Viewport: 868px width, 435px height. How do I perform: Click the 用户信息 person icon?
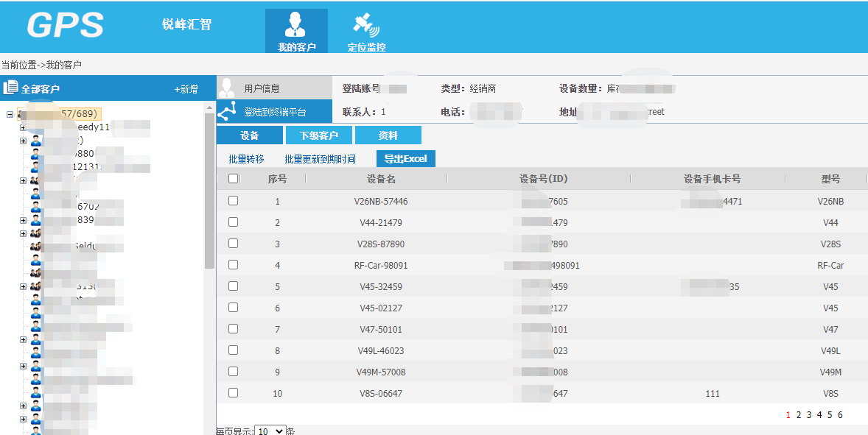(226, 88)
